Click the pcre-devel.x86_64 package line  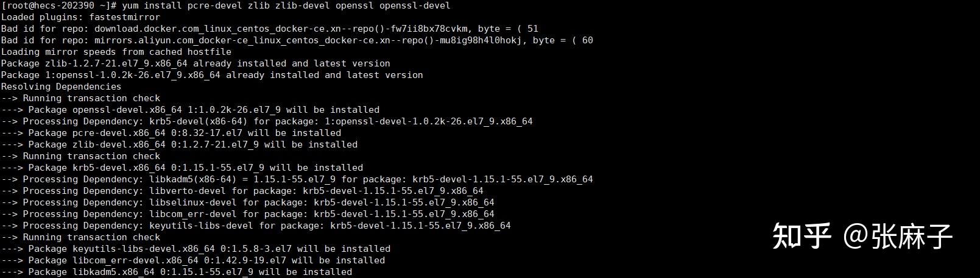171,133
